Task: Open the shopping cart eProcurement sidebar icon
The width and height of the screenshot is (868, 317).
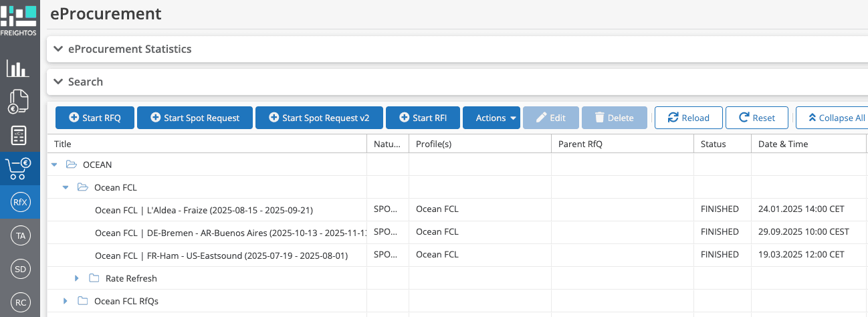Action: click(19, 169)
